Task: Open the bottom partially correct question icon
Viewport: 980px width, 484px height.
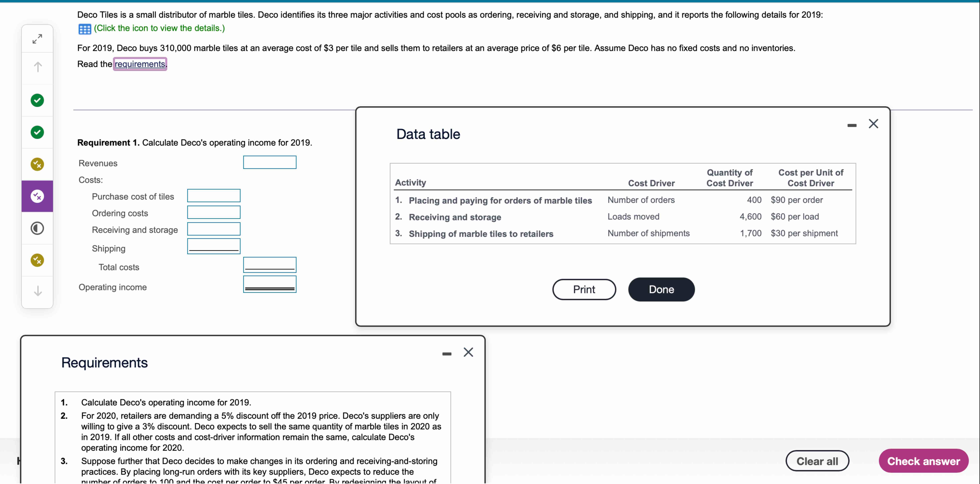Action: pyautogui.click(x=37, y=260)
